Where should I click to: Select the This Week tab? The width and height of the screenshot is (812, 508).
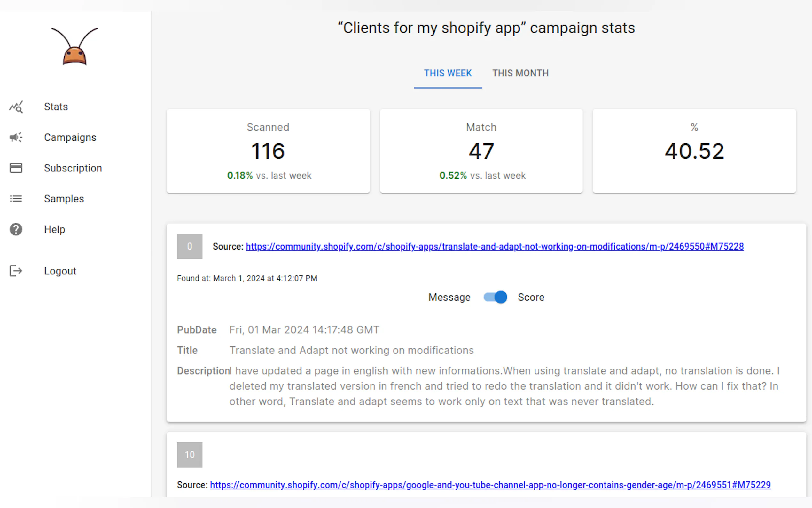coord(448,73)
